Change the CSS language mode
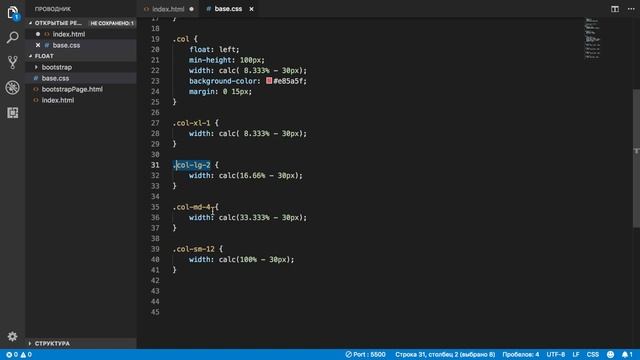 [593, 355]
